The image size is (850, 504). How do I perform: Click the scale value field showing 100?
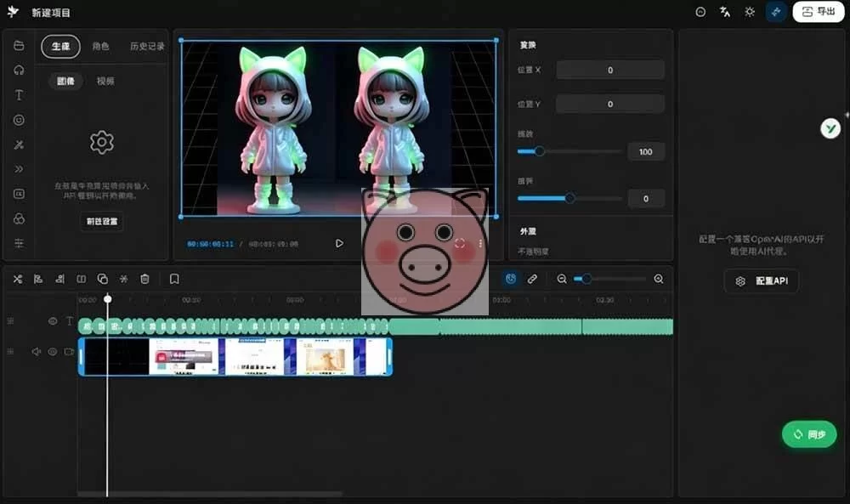coord(646,152)
